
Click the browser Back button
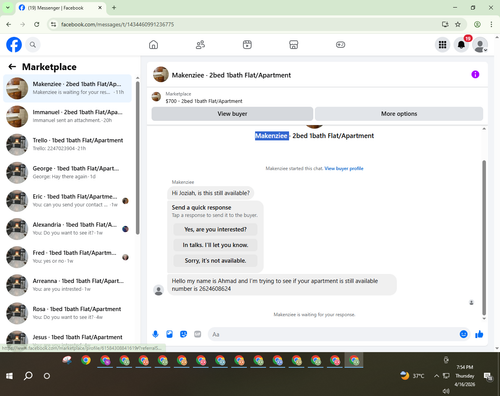(9, 24)
